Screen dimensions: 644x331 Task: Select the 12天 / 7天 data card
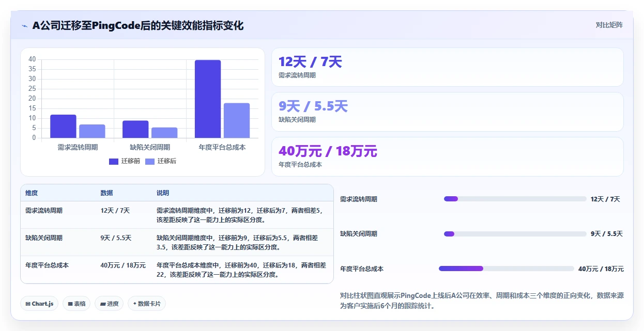[x=448, y=67]
